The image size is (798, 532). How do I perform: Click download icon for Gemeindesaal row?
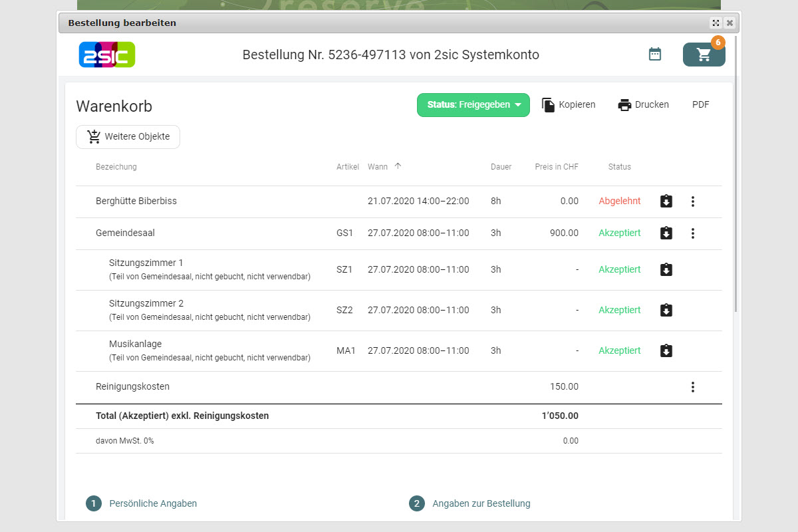pos(666,233)
